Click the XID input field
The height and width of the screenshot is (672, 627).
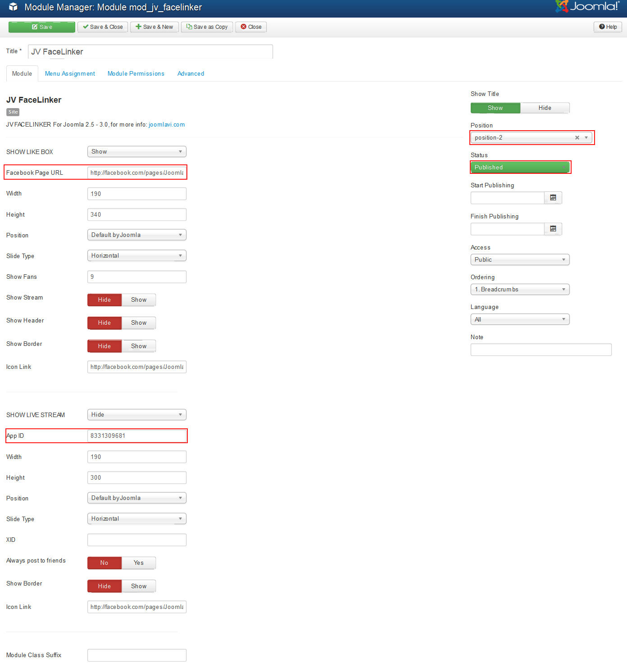(x=137, y=540)
